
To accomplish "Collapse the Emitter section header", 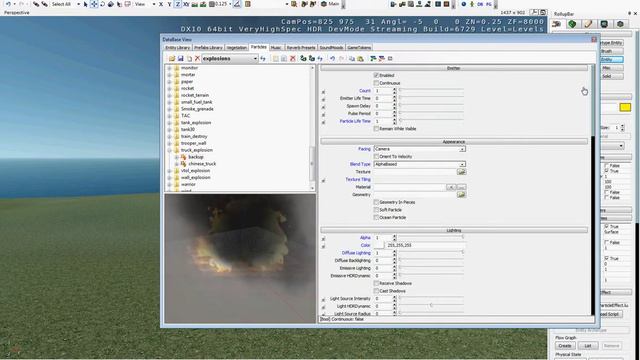I will [x=454, y=68].
